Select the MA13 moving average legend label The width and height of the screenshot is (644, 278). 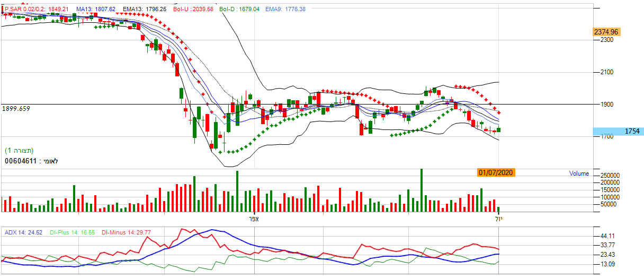point(96,10)
